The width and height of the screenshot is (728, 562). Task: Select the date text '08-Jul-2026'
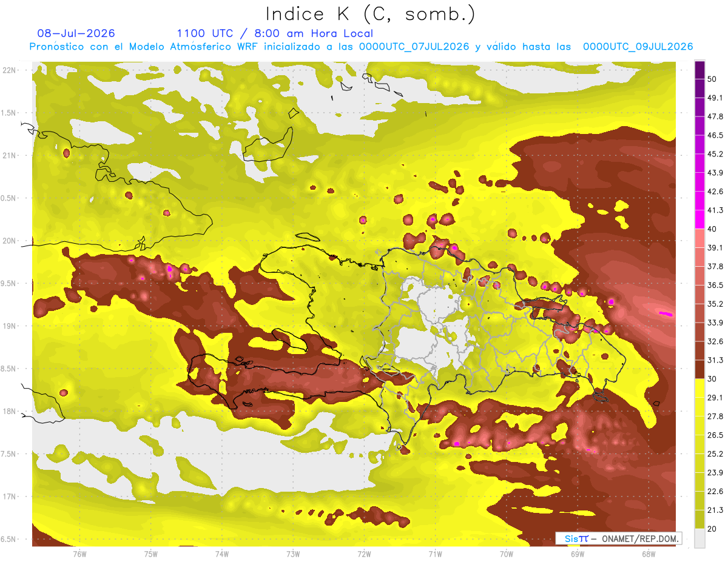(76, 33)
